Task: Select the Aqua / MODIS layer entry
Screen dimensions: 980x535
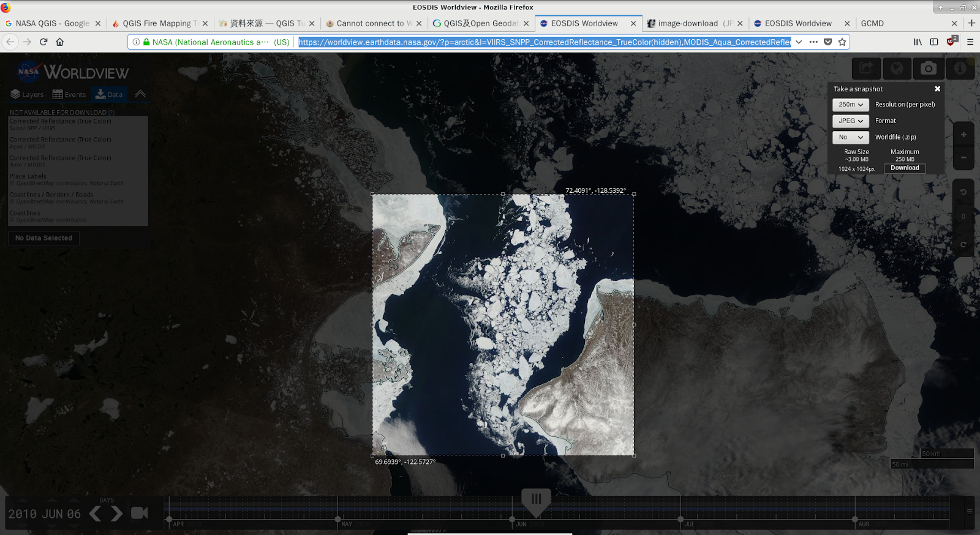Action: (x=78, y=143)
